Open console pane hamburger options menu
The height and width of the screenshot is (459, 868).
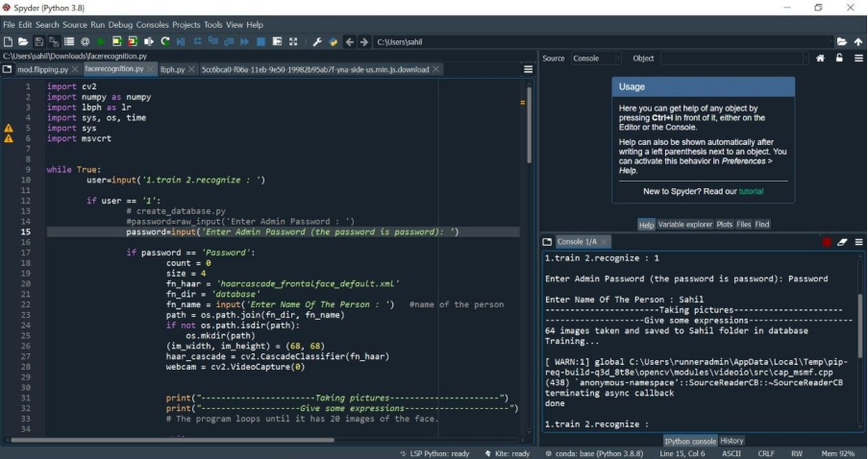pyautogui.click(x=858, y=242)
